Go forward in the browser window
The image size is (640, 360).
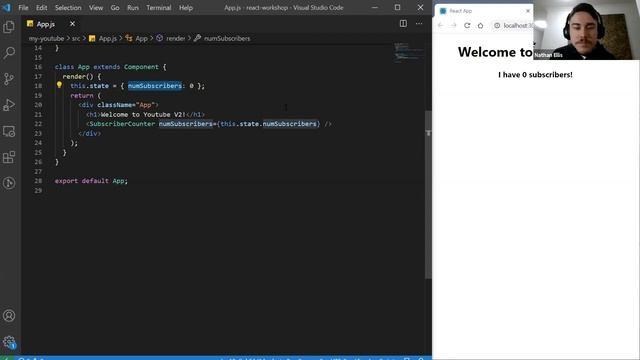[453, 25]
